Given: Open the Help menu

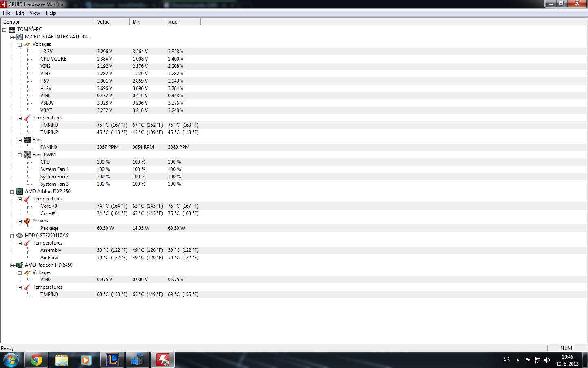Looking at the screenshot, I should click(x=51, y=13).
